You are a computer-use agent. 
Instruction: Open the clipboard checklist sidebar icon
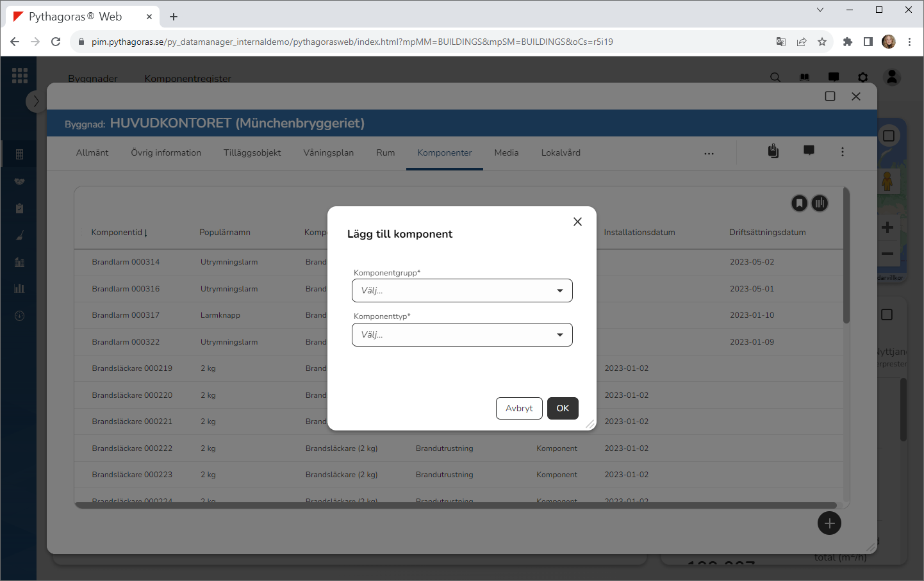point(19,208)
